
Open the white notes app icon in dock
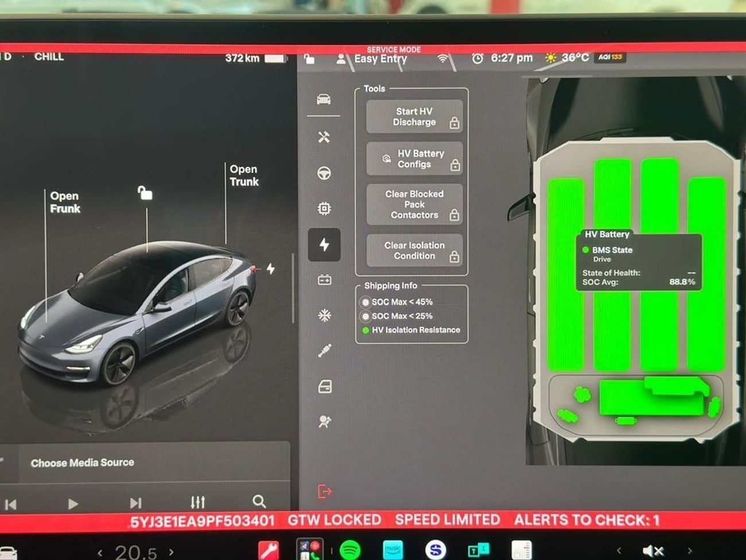[x=521, y=550]
